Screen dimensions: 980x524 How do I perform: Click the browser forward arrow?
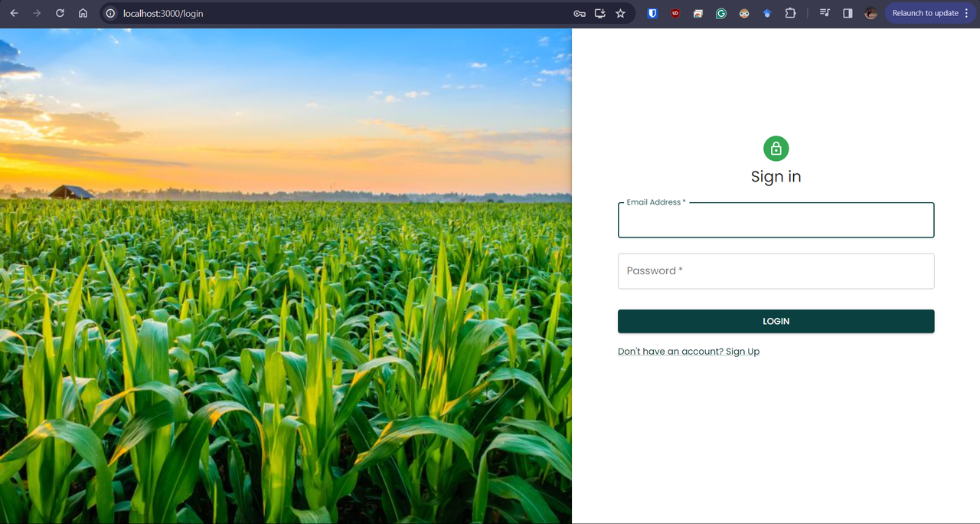pos(37,13)
